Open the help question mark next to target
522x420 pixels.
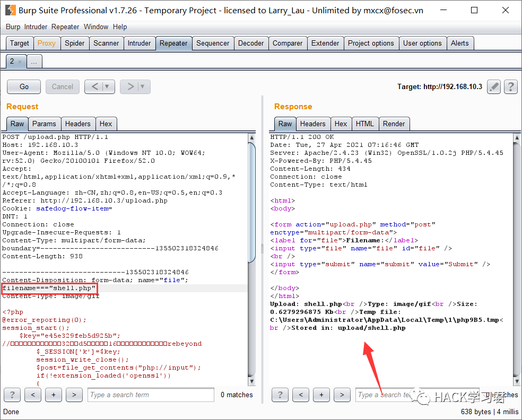pos(511,87)
